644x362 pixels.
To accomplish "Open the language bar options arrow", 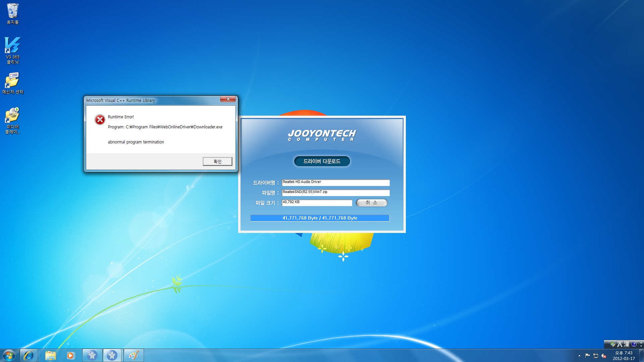I will click(x=641, y=346).
